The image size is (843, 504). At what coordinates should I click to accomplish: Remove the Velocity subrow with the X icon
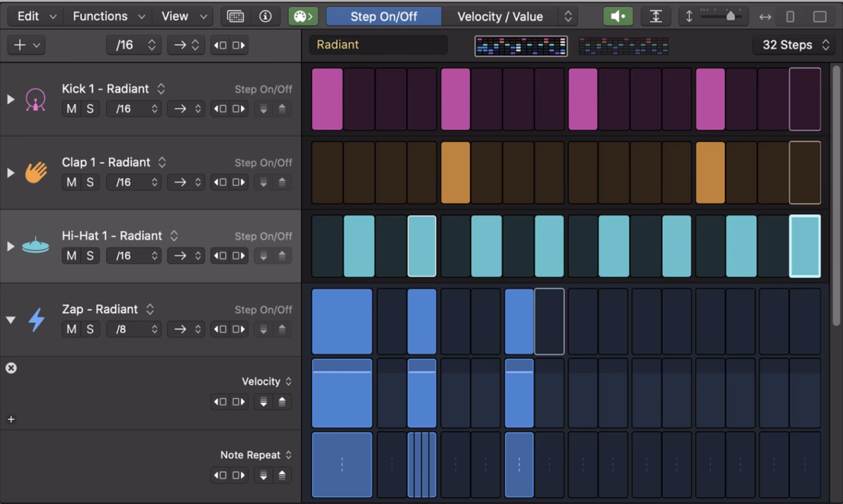[11, 368]
